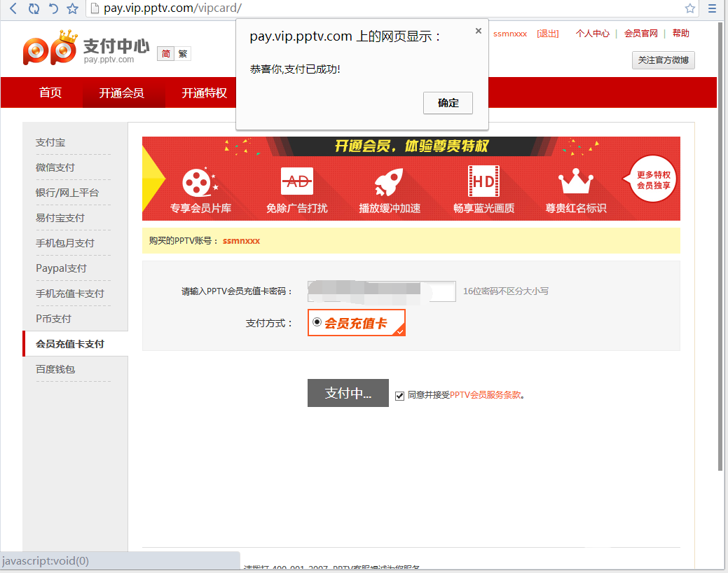Open the browser hamburger menu

tap(712, 8)
